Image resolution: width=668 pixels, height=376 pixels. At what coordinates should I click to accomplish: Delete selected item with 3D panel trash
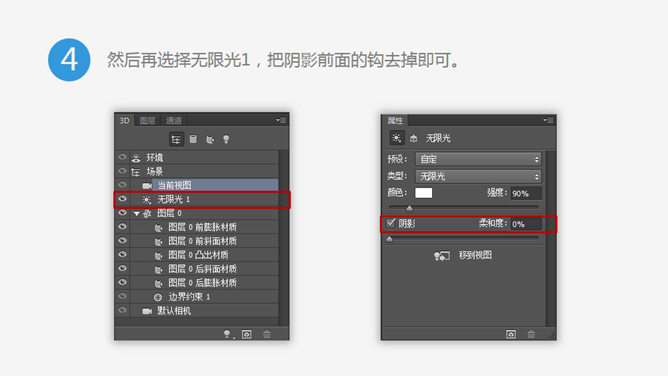tap(267, 334)
